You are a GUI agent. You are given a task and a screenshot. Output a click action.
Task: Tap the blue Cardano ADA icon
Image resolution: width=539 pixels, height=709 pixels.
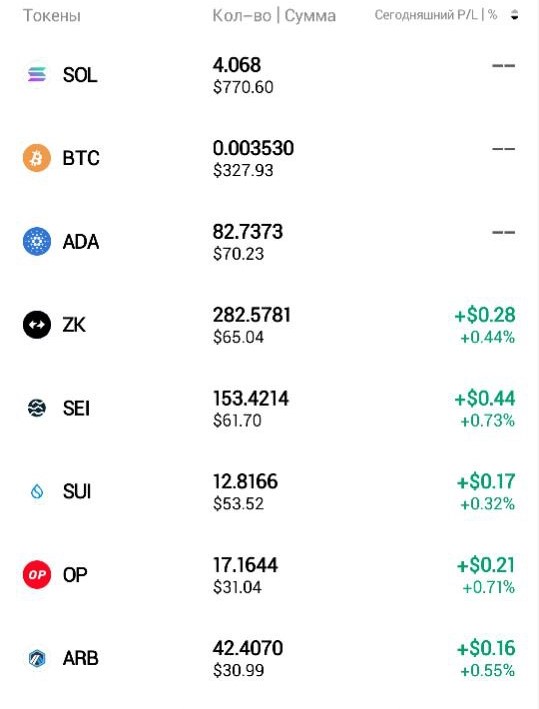point(37,241)
